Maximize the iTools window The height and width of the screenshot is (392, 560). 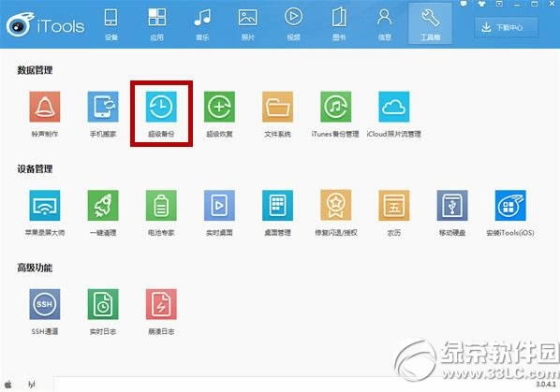click(x=535, y=4)
